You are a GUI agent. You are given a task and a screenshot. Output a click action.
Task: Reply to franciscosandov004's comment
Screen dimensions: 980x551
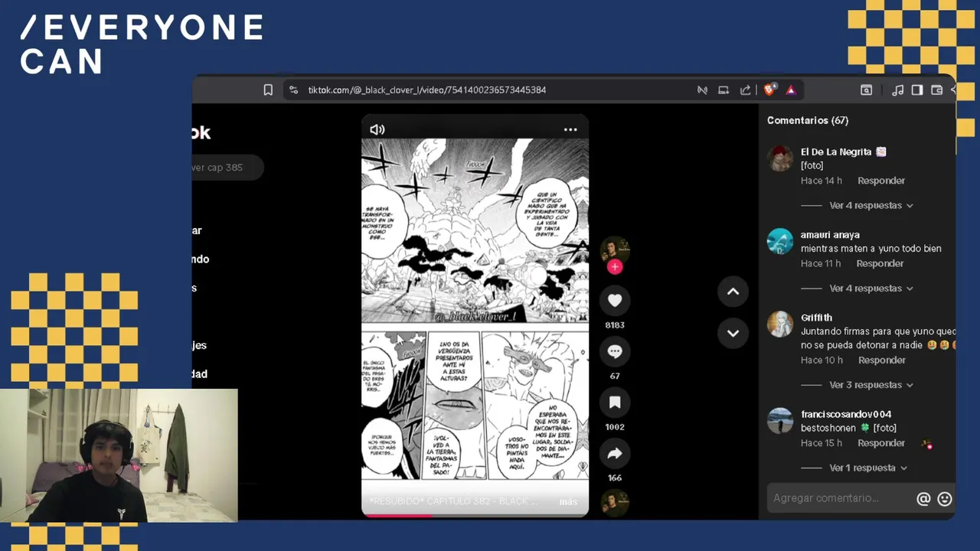tap(881, 443)
